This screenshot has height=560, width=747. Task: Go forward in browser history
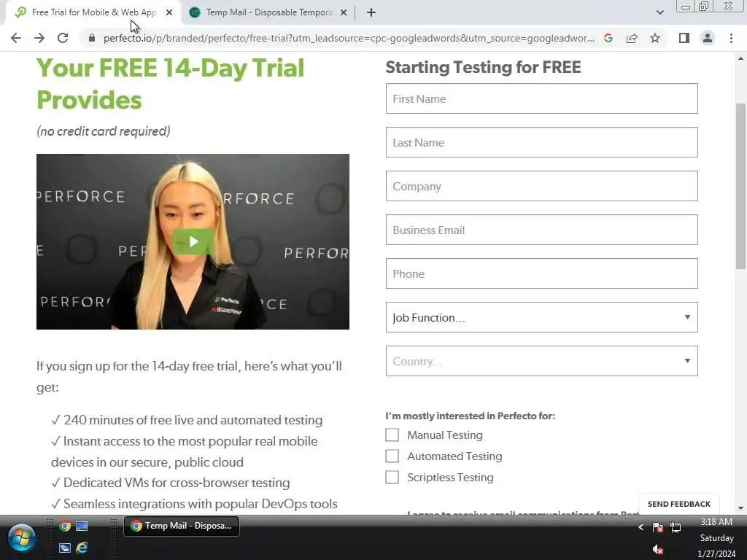pyautogui.click(x=39, y=38)
